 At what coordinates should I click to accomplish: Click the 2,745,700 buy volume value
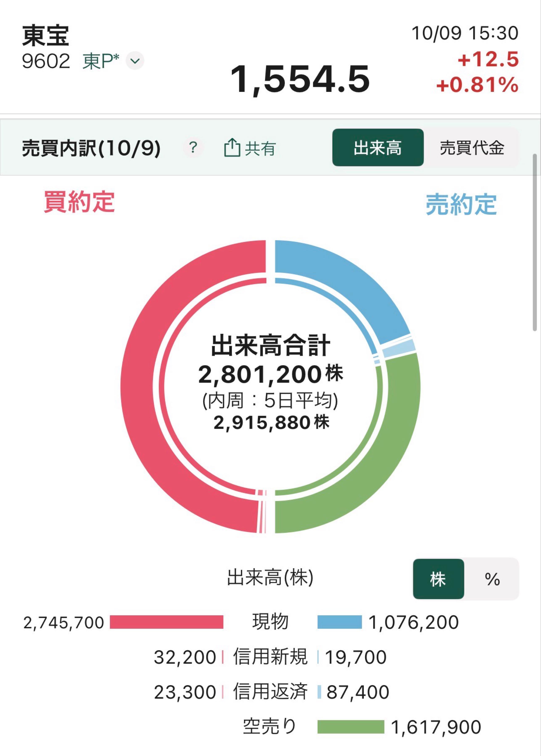64,623
